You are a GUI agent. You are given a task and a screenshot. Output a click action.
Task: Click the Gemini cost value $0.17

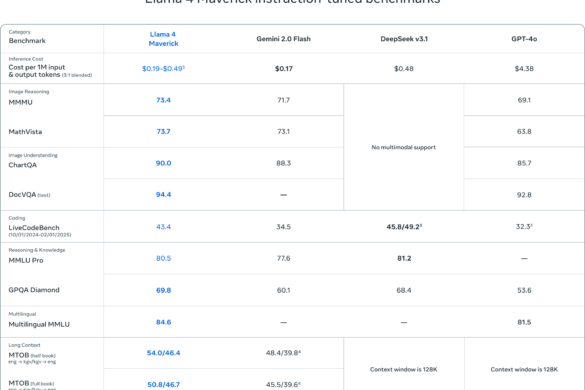(x=284, y=69)
